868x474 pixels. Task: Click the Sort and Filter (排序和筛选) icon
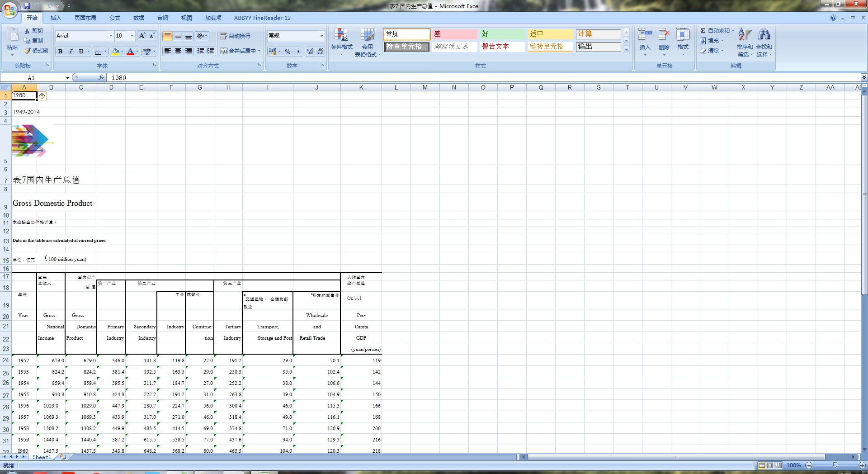tap(745, 35)
